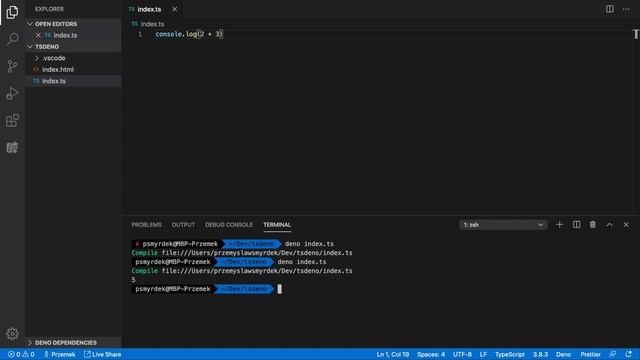Image resolution: width=640 pixels, height=360 pixels.
Task: Open the Explorer view in activity bar
Action: pyautogui.click(x=12, y=12)
